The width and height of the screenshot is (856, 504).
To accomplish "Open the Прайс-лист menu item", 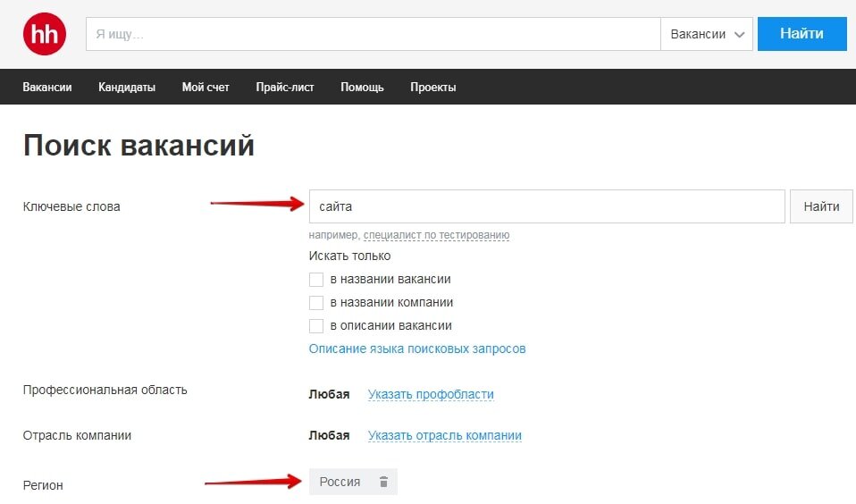I will coord(285,87).
